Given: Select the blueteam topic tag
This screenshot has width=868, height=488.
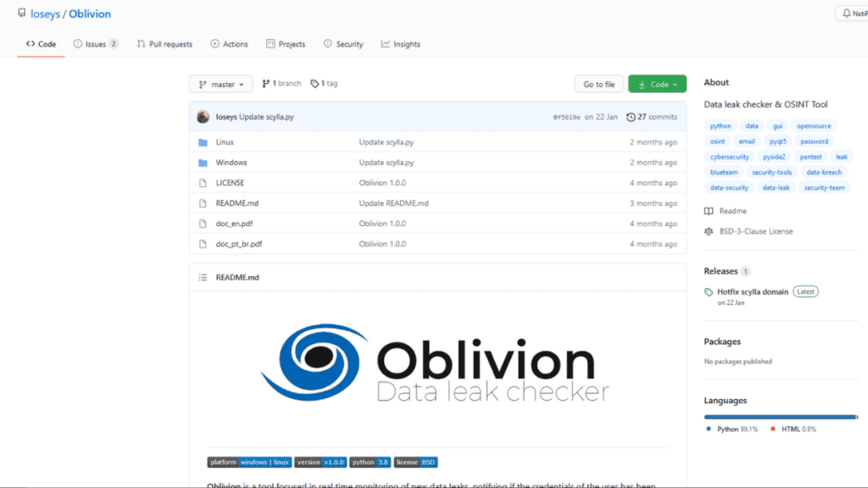Looking at the screenshot, I should tap(724, 173).
